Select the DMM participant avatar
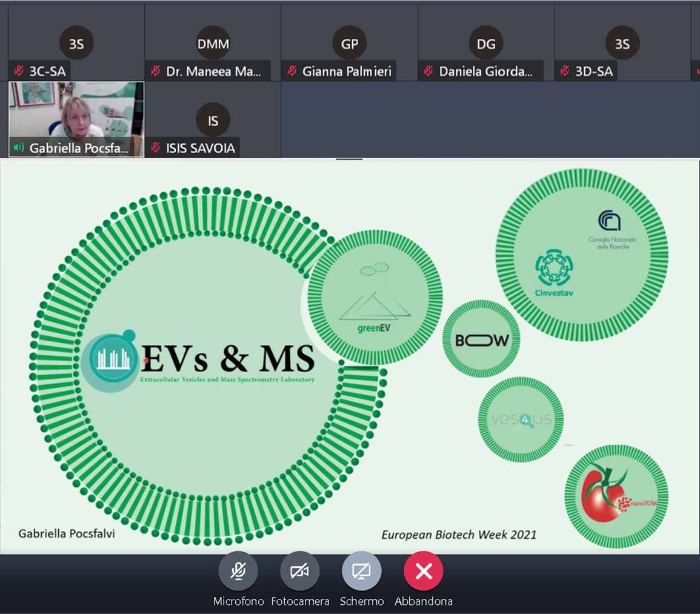Image resolution: width=700 pixels, height=614 pixels. pyautogui.click(x=213, y=43)
